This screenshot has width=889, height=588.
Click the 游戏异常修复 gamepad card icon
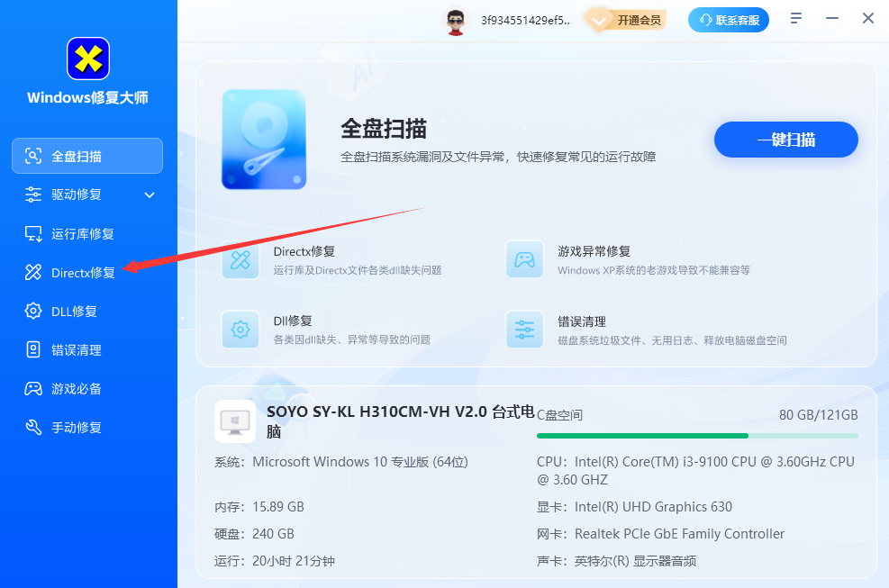coord(524,259)
